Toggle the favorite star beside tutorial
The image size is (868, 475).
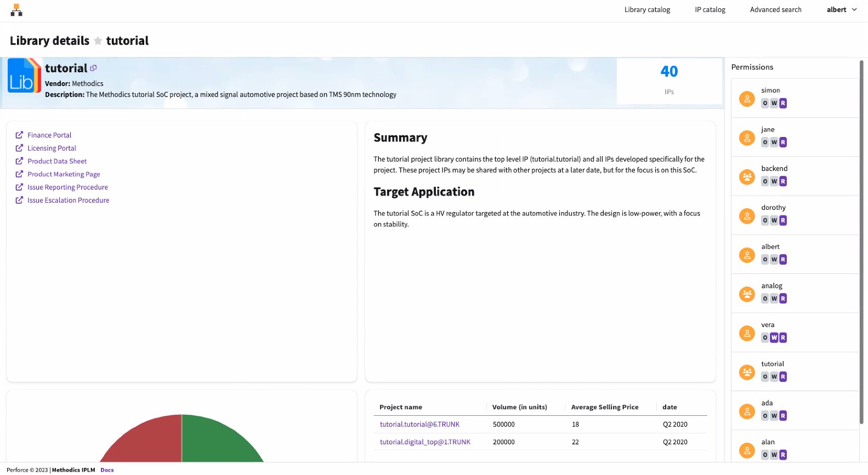point(98,41)
